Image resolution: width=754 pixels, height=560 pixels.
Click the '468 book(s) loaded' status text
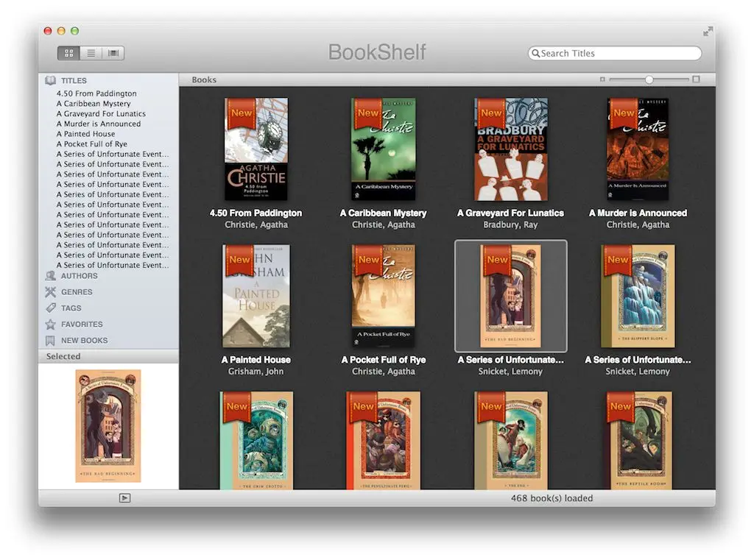click(552, 498)
